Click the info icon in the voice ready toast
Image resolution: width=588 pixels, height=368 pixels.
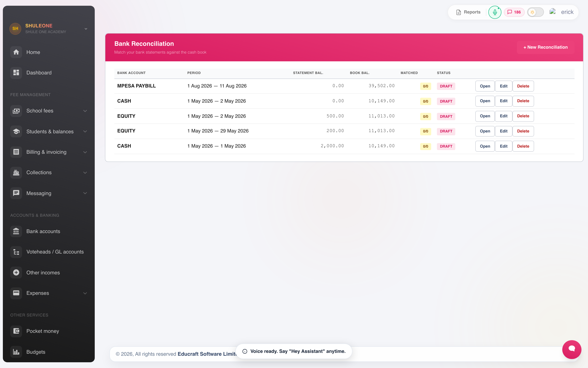pos(245,351)
